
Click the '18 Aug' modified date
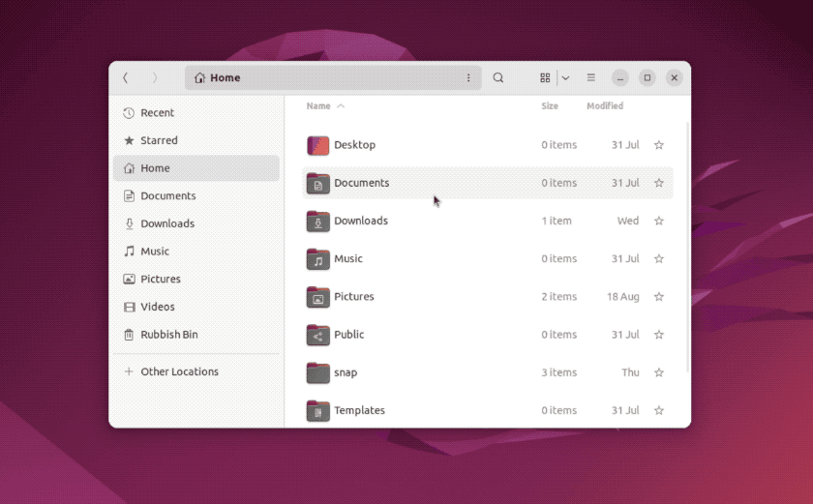pyautogui.click(x=622, y=296)
